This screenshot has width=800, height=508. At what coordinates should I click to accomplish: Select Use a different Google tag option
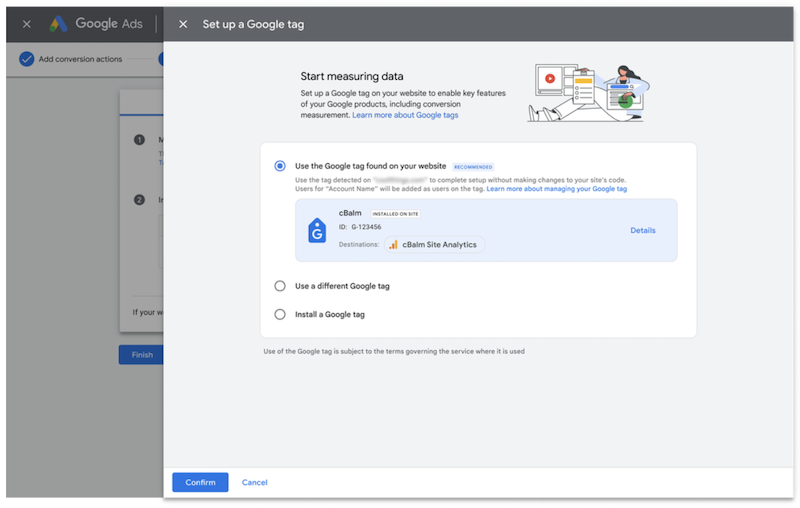pos(280,286)
